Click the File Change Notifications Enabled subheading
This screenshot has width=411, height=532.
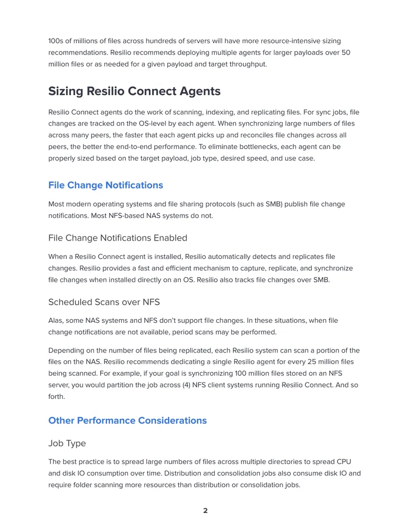tap(118, 238)
